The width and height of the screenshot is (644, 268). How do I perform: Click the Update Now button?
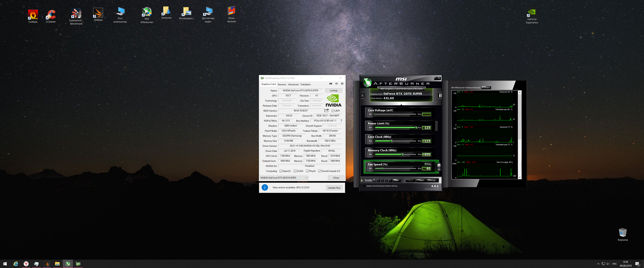click(334, 188)
